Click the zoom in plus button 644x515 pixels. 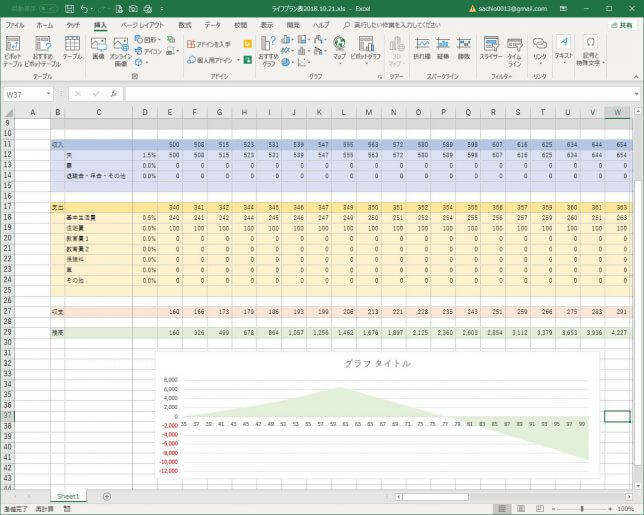[610, 509]
